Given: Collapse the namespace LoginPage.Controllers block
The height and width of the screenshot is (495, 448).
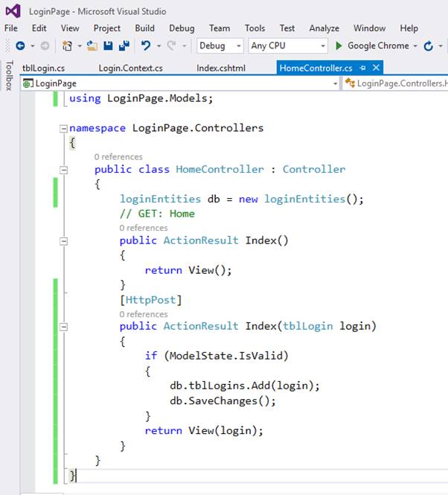Looking at the screenshot, I should [63, 129].
